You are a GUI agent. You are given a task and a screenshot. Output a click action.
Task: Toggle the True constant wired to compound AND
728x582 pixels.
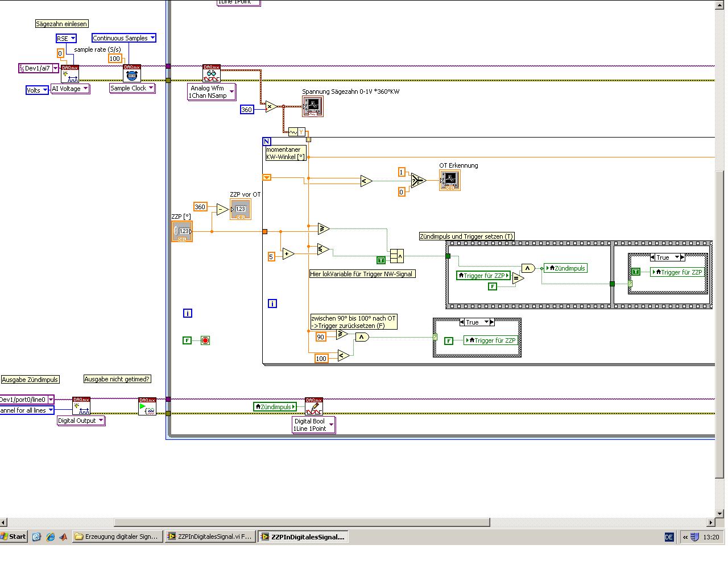[381, 260]
